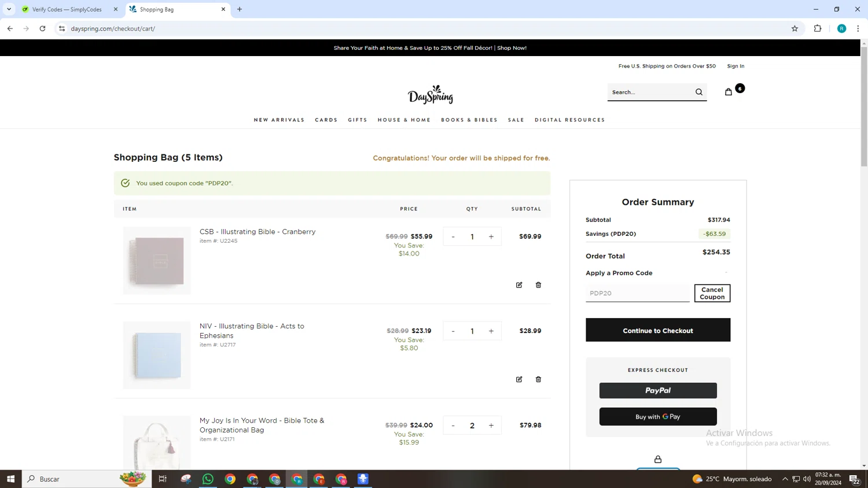Decrease quantity of Bible Tote bag
The height and width of the screenshot is (488, 868).
453,426
